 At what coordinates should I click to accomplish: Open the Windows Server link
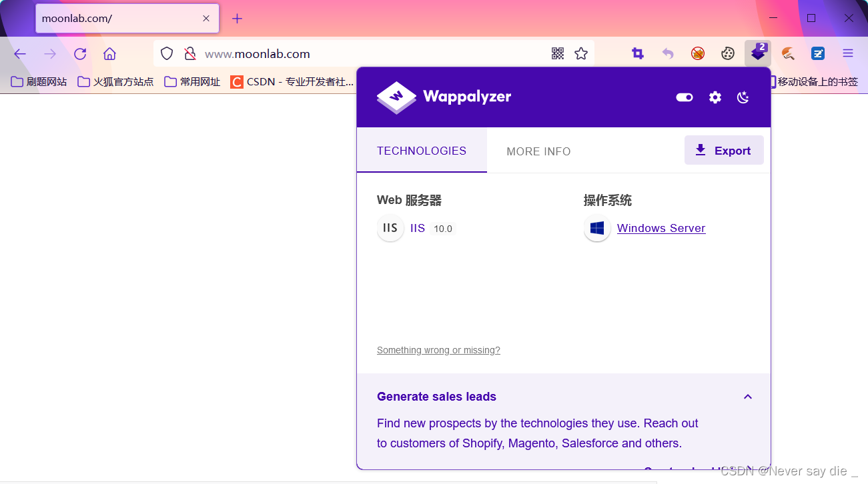tap(661, 228)
